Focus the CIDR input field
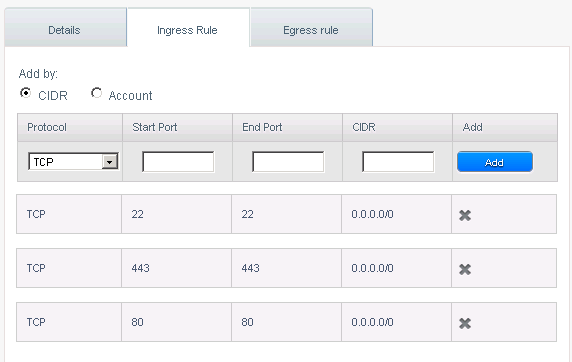Screen dimensions: 572x362 398,162
